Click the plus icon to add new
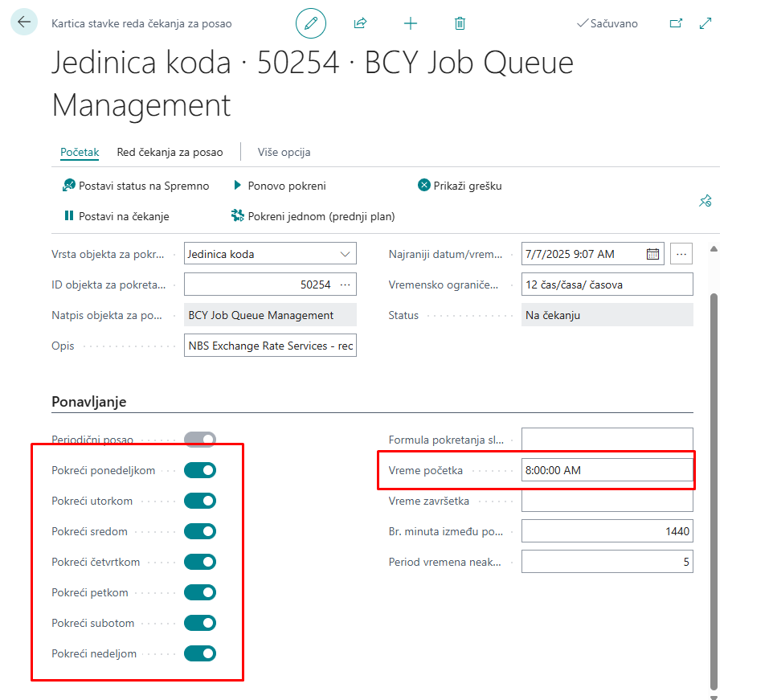Screen dimensions: 773x700 click(x=411, y=23)
